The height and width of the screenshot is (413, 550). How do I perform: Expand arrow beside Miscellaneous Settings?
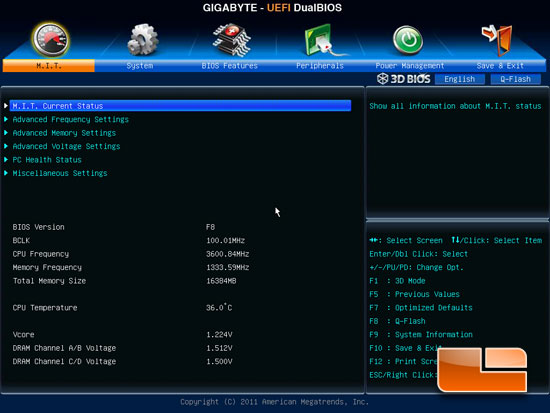pos(6,173)
